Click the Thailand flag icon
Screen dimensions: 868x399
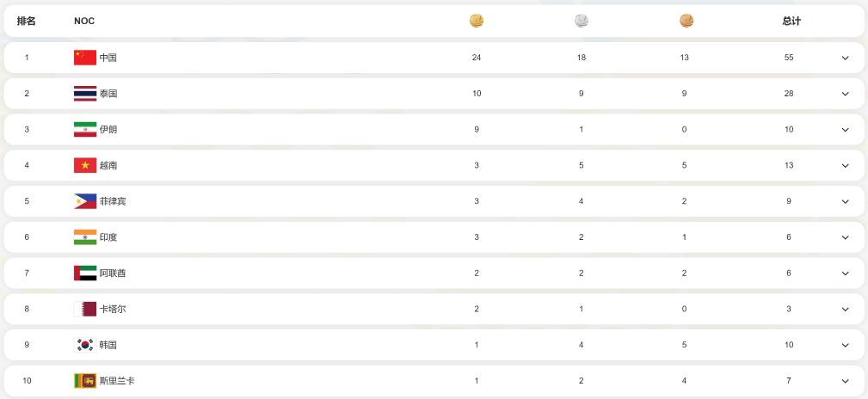coord(85,94)
